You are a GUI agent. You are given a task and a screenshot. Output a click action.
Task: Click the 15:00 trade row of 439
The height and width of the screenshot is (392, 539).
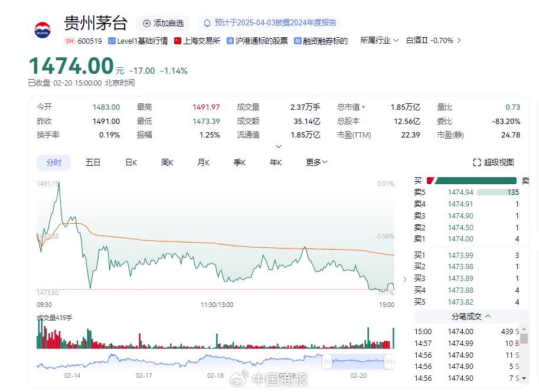(x=466, y=332)
